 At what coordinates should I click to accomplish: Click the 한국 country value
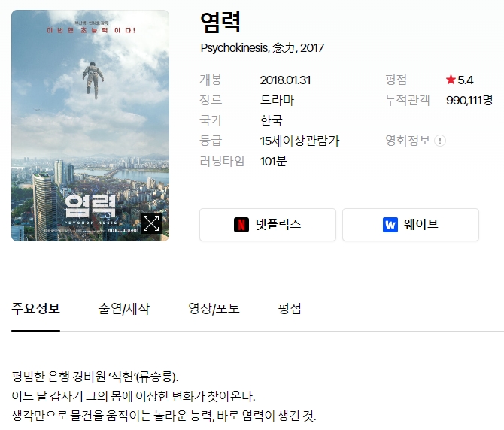click(x=272, y=120)
